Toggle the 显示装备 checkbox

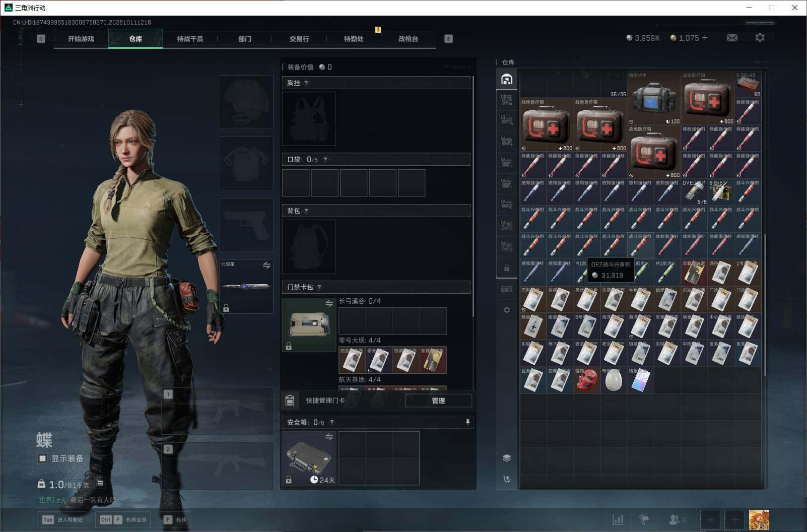[x=43, y=458]
